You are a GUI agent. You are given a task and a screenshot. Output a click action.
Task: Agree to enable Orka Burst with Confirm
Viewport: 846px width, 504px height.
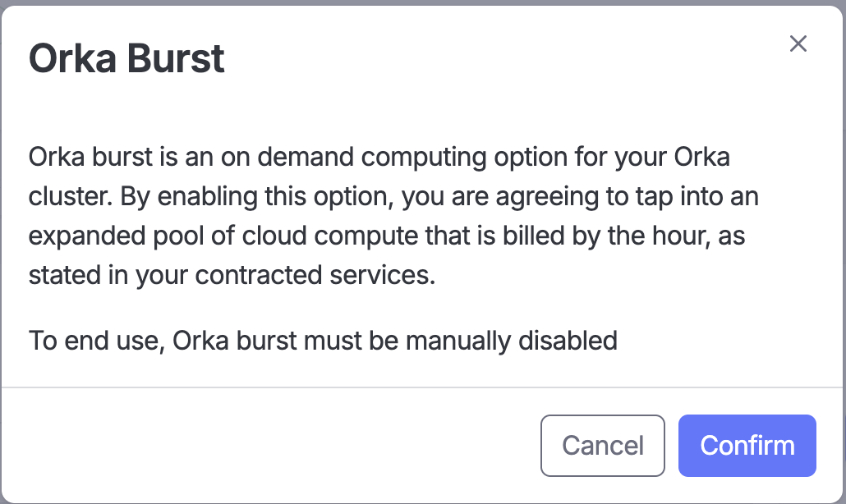pos(747,446)
